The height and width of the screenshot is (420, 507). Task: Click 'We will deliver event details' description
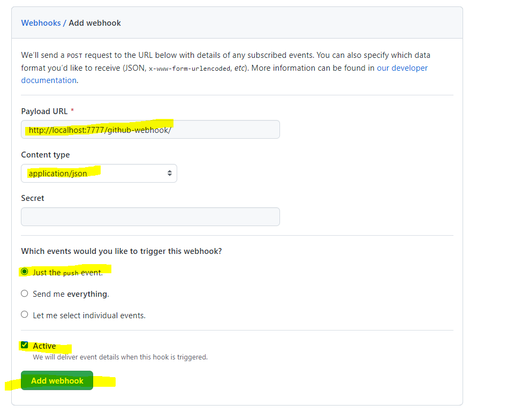point(120,357)
